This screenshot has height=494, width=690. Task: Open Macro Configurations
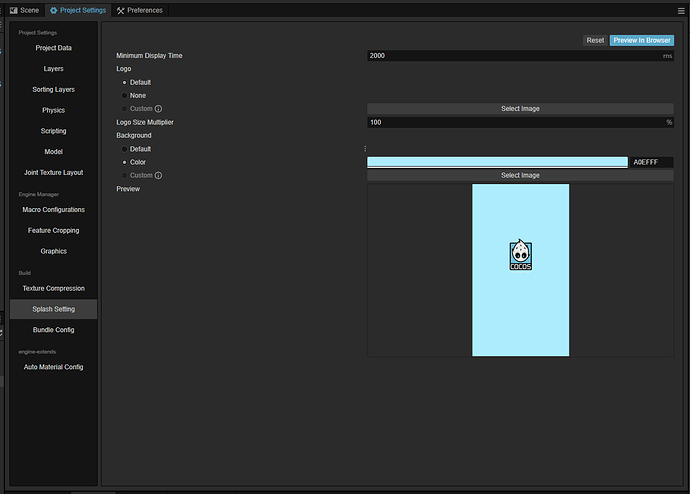pyautogui.click(x=53, y=210)
